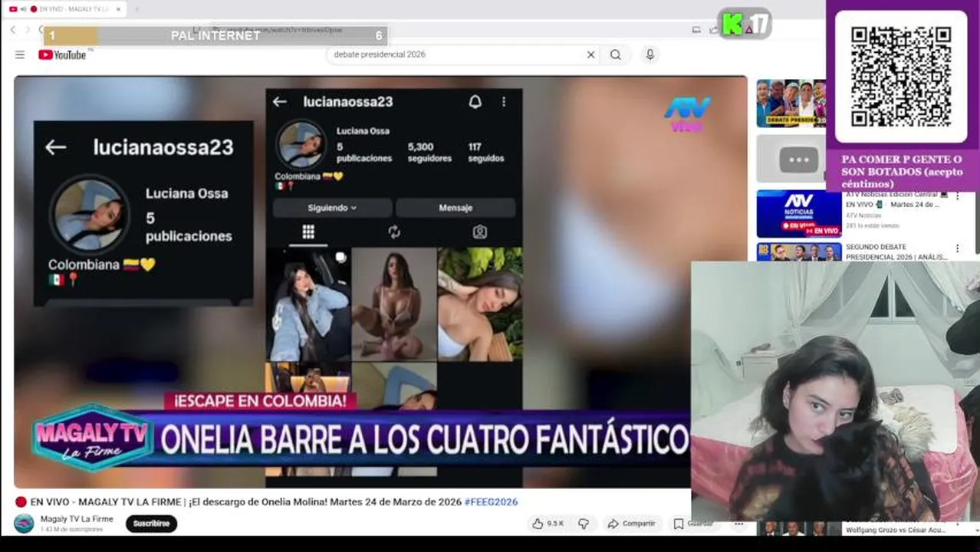Go back with the browser back arrow
Image resolution: width=980 pixels, height=552 pixels.
coord(12,29)
